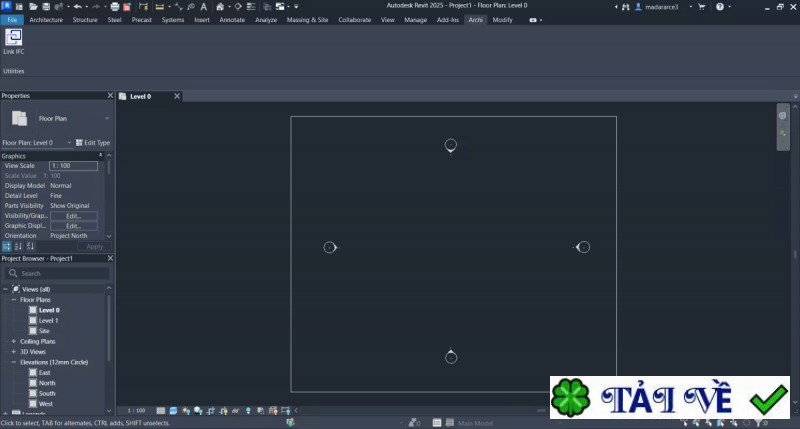Print using the printer icon
This screenshot has width=800, height=429.
pos(115,7)
